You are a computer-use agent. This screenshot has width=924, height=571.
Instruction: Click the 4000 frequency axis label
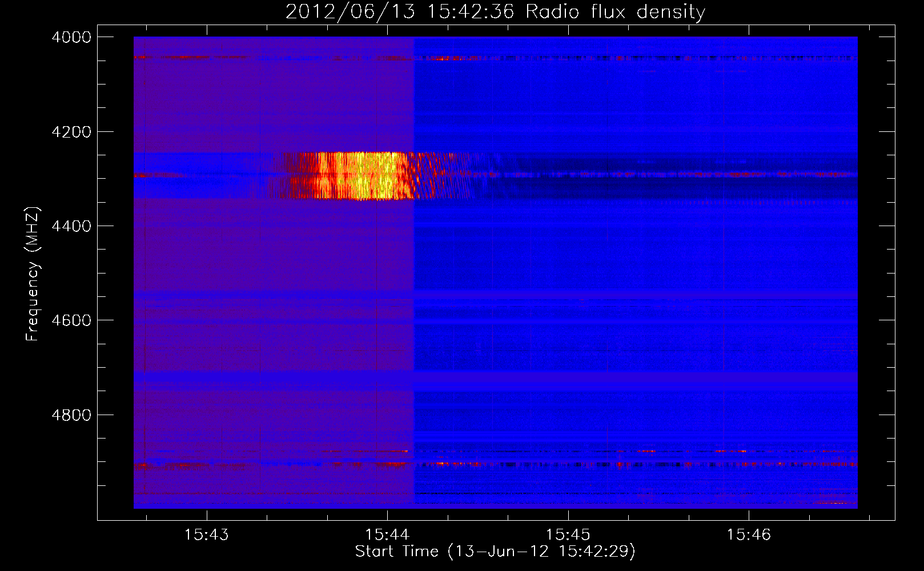pos(71,37)
